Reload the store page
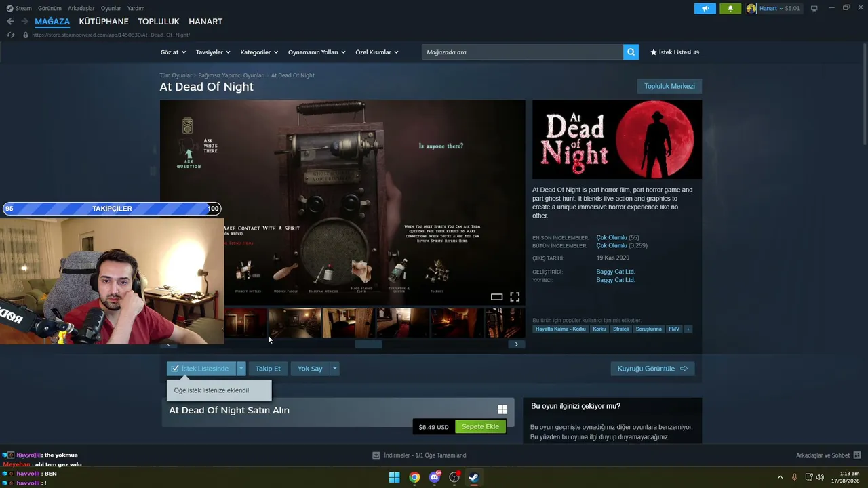868x488 pixels. click(x=10, y=35)
